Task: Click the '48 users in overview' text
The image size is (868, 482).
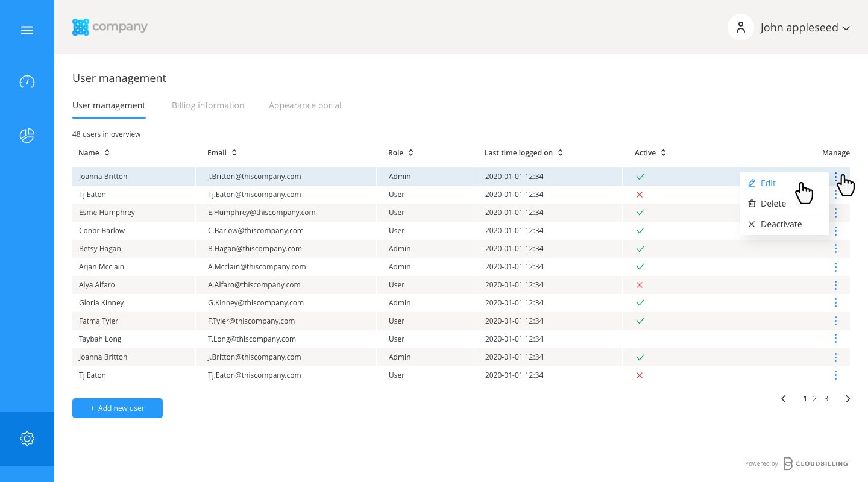Action: click(106, 134)
